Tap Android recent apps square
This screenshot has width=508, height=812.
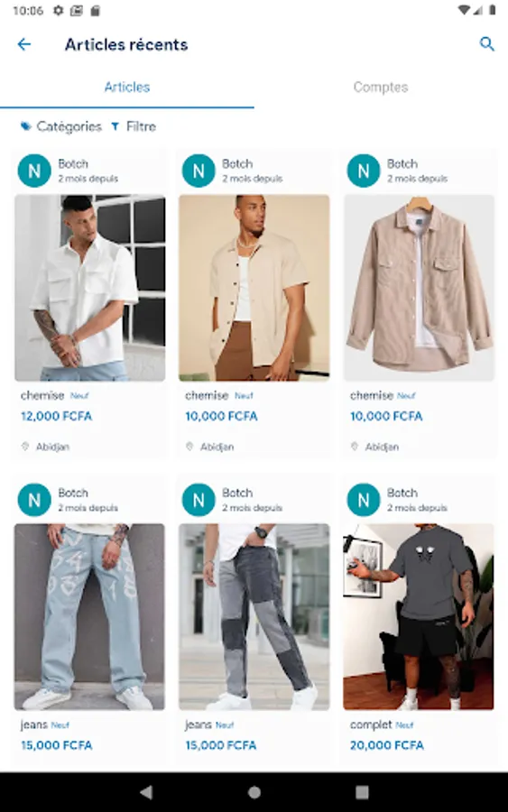point(362,792)
